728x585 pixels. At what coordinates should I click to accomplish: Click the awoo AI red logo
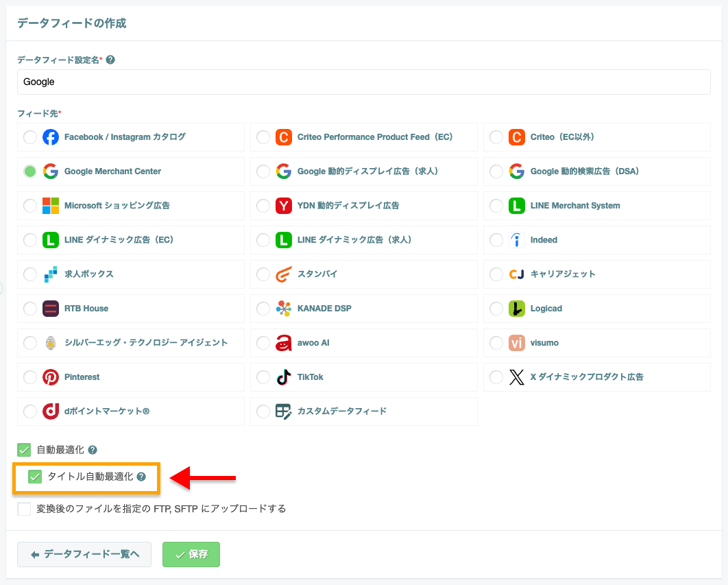(284, 343)
